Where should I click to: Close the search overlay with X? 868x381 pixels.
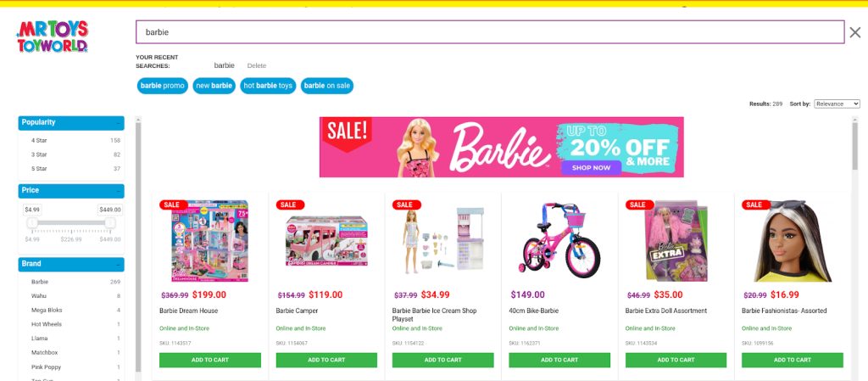coord(854,33)
